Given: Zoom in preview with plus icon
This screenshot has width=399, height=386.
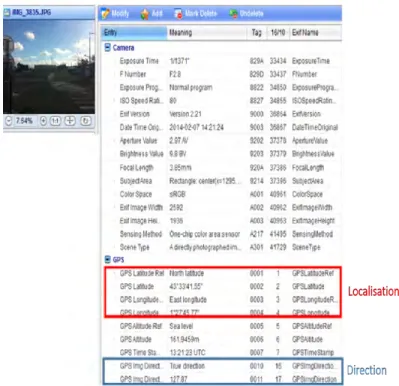Looking at the screenshot, I should tap(43, 121).
